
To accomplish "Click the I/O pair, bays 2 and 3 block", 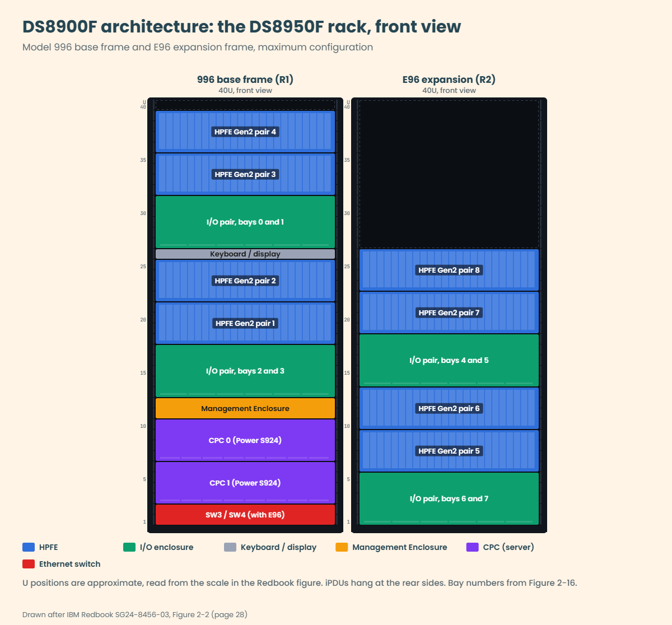I will [245, 371].
